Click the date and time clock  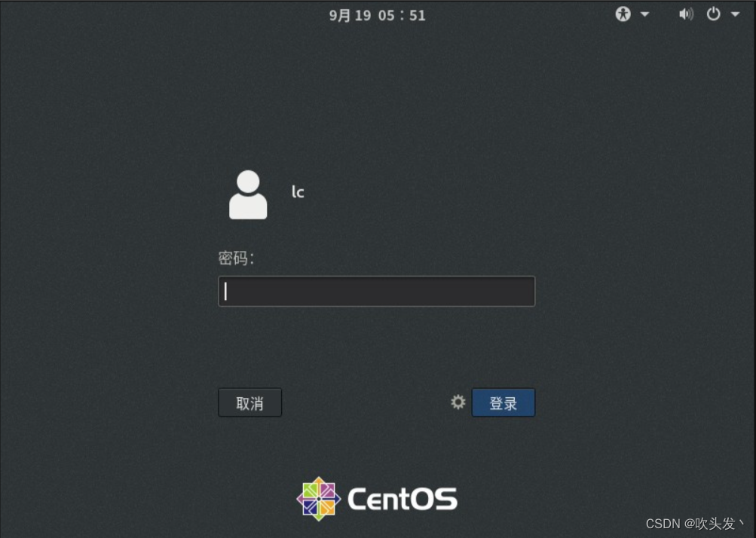click(x=378, y=15)
